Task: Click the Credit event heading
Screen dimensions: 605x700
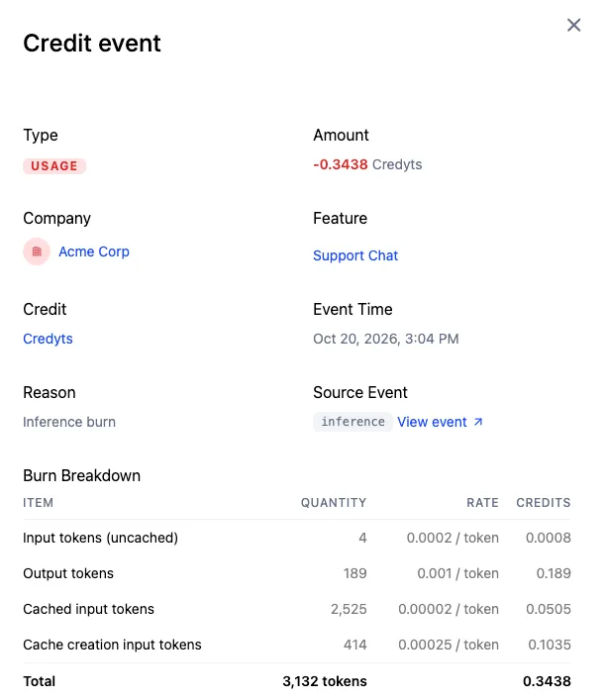Action: tap(92, 44)
